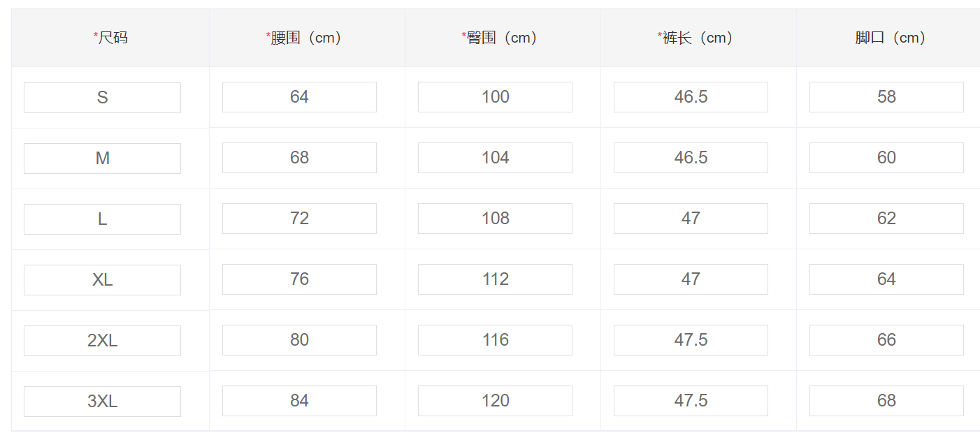Click waist value 72 for size L

[x=299, y=219]
